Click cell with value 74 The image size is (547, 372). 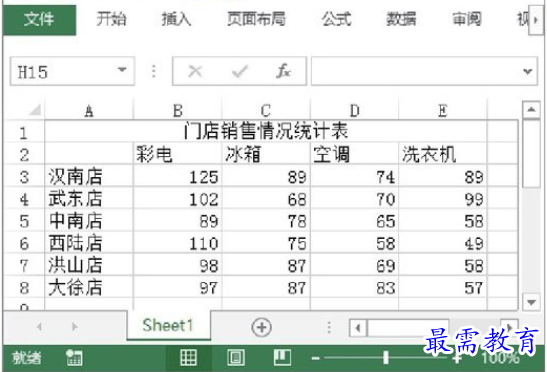tap(354, 176)
